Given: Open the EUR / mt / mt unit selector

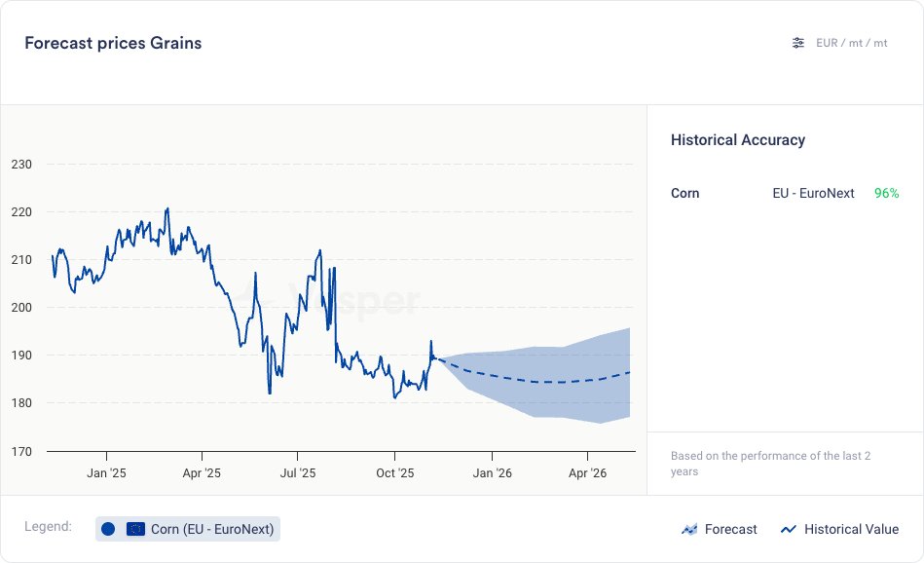Looking at the screenshot, I should click(851, 43).
